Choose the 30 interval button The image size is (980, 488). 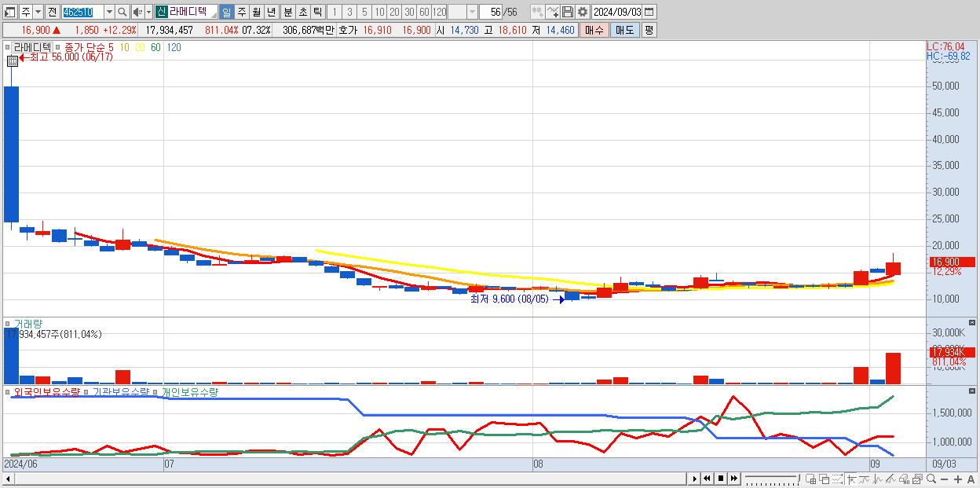(409, 12)
